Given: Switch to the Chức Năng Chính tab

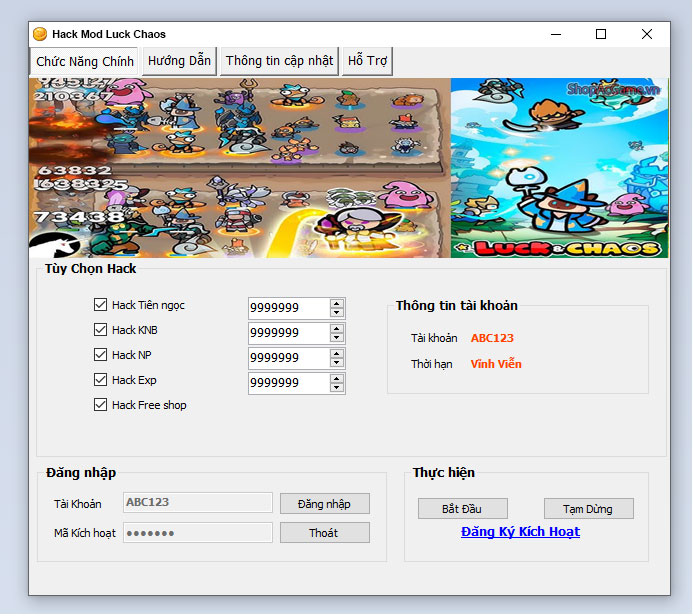Looking at the screenshot, I should click(85, 61).
